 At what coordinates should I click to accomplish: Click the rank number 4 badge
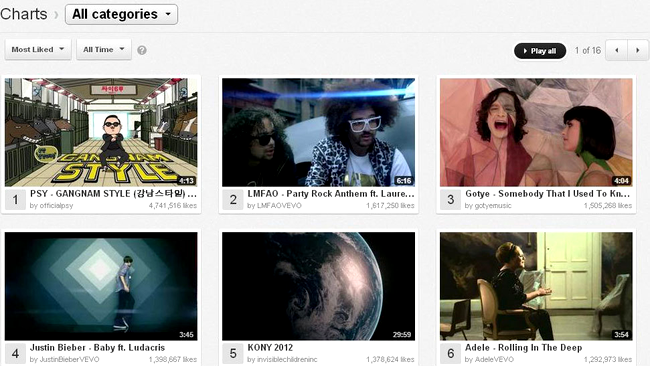click(15, 354)
